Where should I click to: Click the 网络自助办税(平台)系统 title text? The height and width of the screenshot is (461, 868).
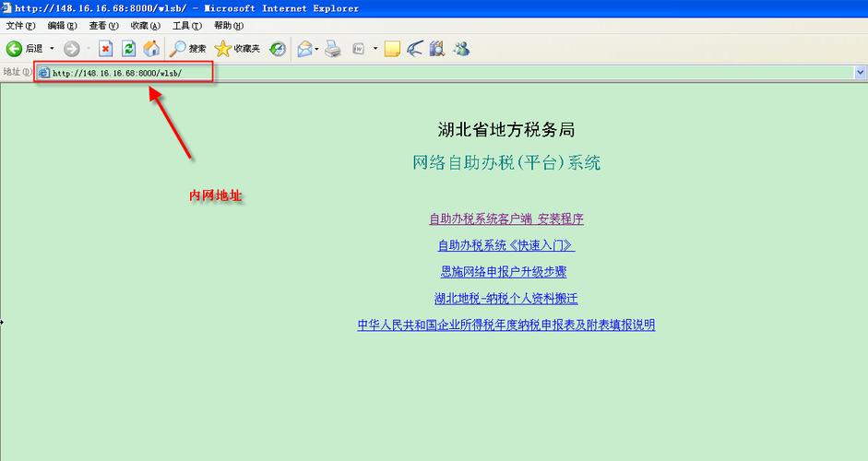point(506,162)
